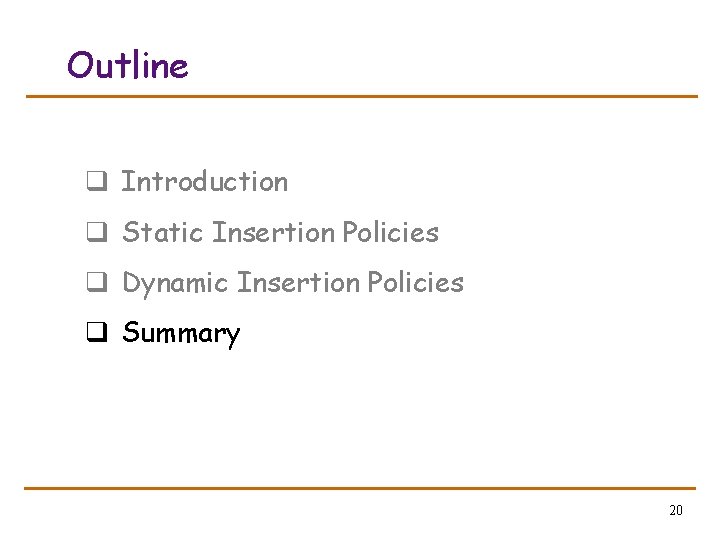Select the bullet beside Static Insertion Policies
The width and height of the screenshot is (720, 540).
[x=95, y=234]
